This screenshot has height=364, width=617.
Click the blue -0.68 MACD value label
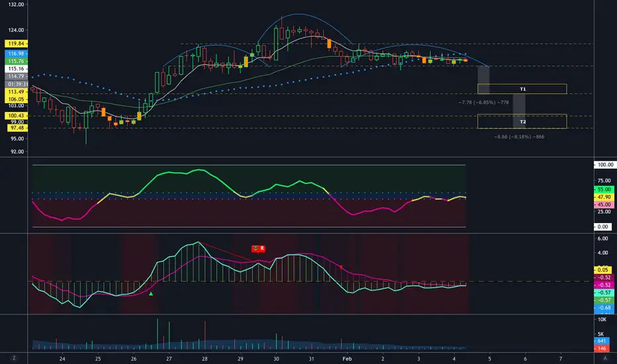point(604,308)
